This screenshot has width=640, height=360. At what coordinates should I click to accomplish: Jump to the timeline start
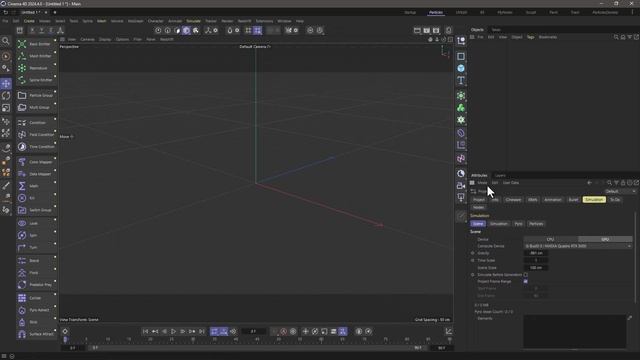point(145,331)
